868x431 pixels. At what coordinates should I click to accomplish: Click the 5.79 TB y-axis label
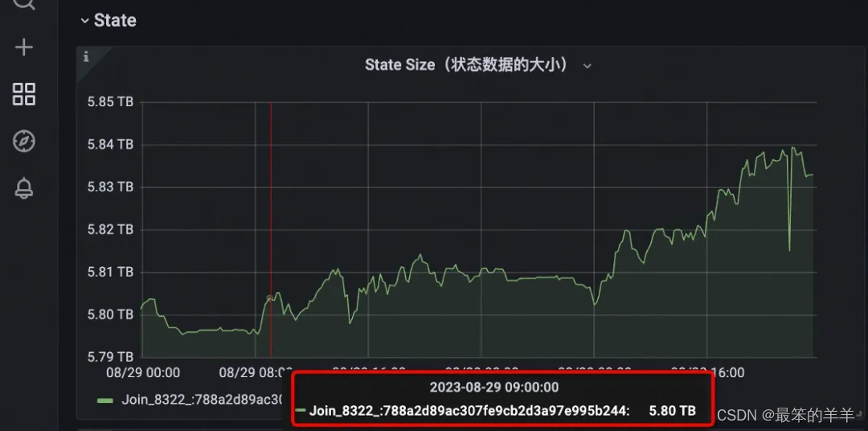(111, 356)
